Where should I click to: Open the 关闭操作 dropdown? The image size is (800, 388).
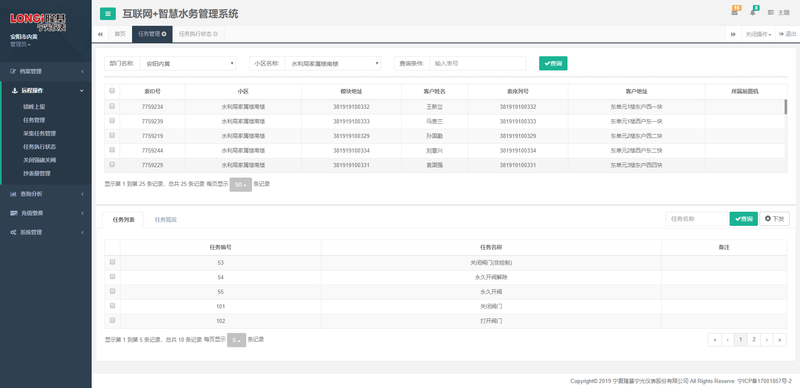(758, 34)
